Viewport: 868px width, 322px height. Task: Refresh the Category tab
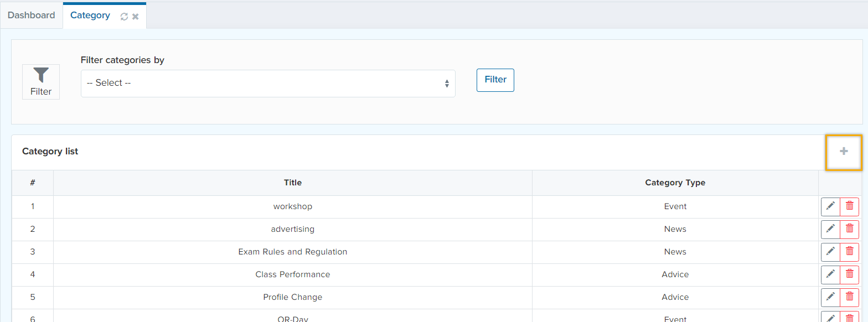[125, 17]
